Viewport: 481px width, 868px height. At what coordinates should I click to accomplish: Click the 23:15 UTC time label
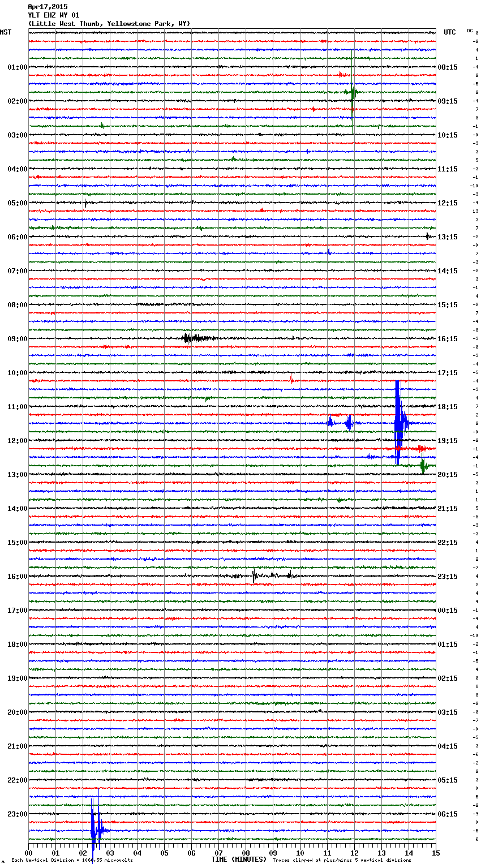click(x=448, y=577)
